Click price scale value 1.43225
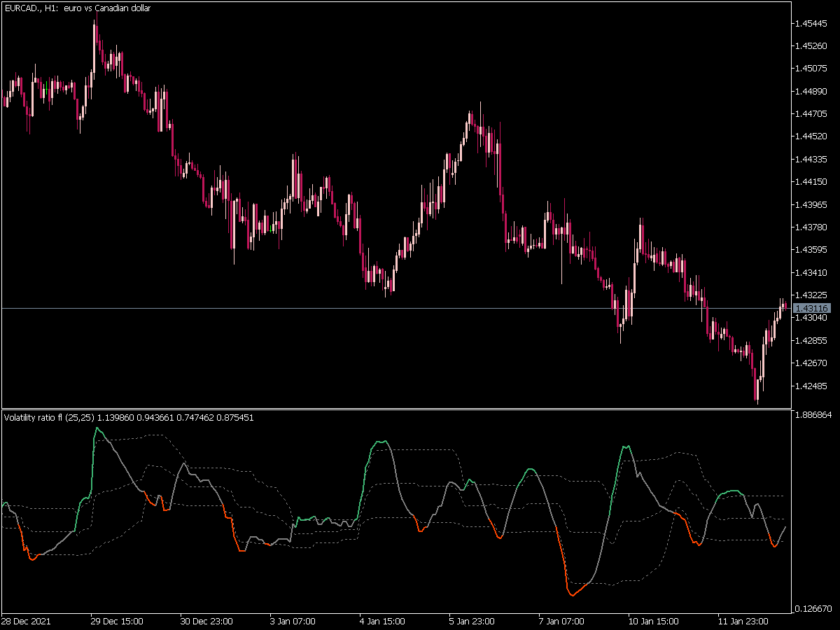The width and height of the screenshot is (840, 630). pyautogui.click(x=813, y=295)
